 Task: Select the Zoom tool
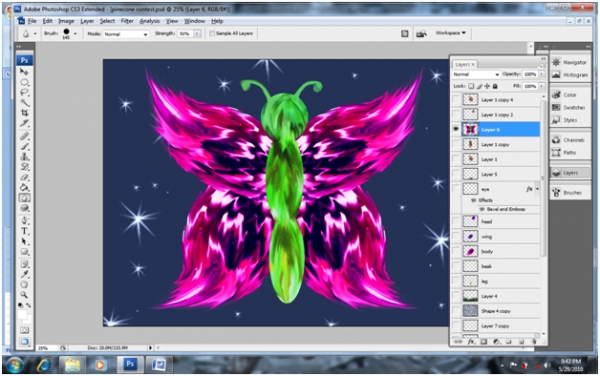(24, 295)
